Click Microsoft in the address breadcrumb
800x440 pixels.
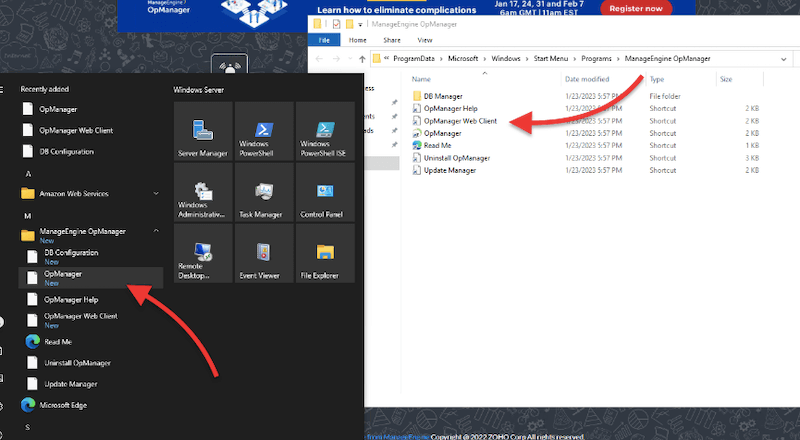pyautogui.click(x=463, y=59)
